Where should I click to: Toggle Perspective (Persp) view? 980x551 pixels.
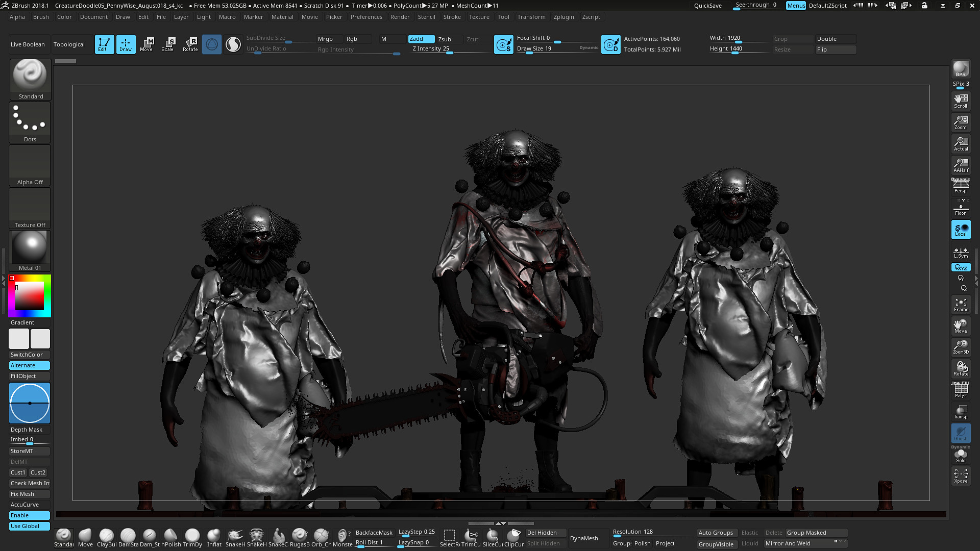961,186
